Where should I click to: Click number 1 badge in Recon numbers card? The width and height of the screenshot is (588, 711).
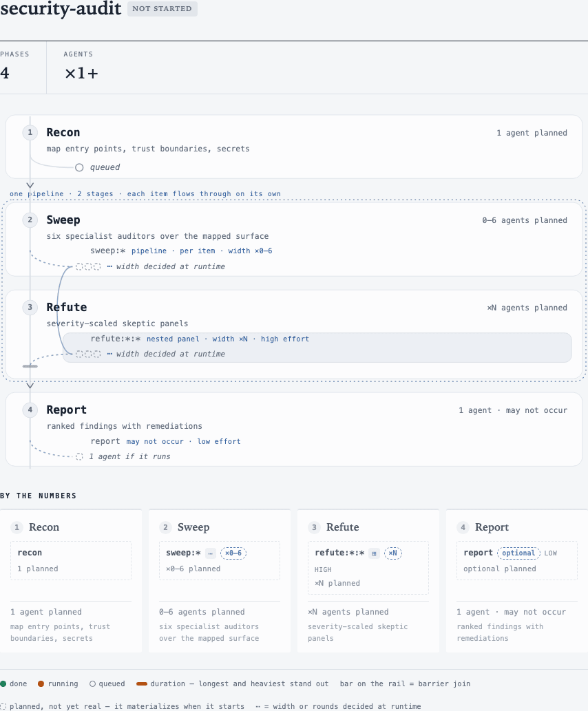point(17,527)
